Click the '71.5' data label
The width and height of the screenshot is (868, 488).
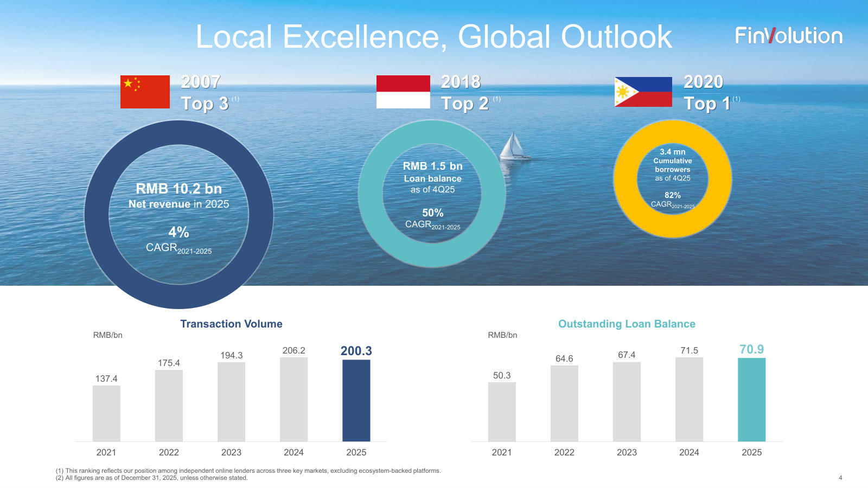coord(689,350)
